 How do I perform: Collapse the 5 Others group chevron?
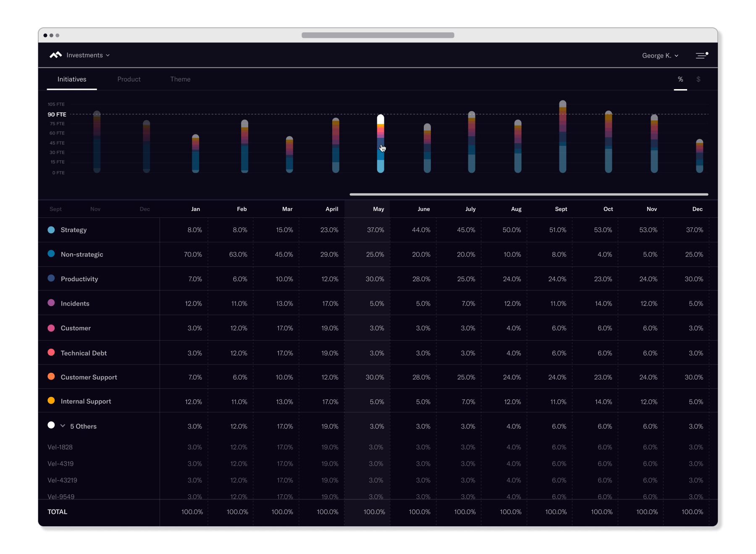pyautogui.click(x=63, y=426)
